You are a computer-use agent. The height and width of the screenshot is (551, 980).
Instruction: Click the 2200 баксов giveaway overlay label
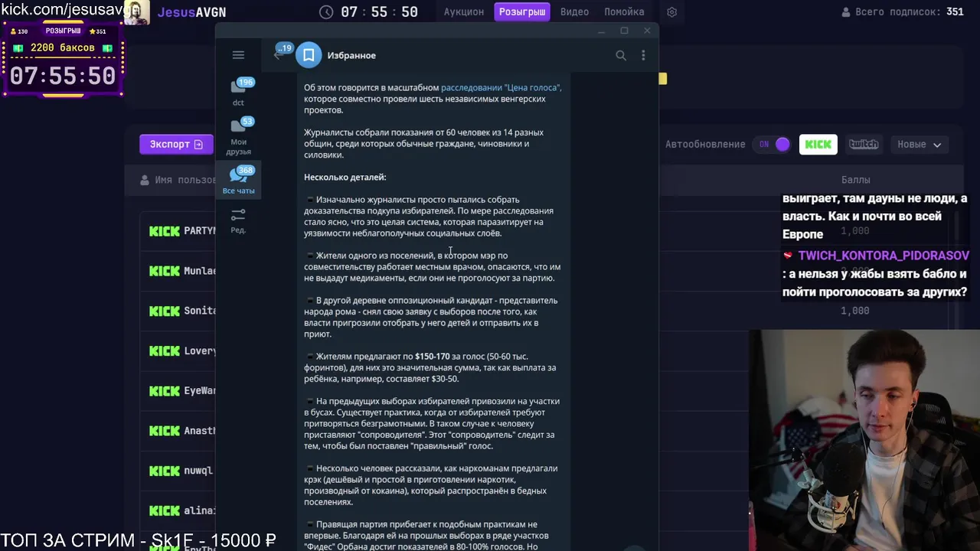(x=63, y=48)
